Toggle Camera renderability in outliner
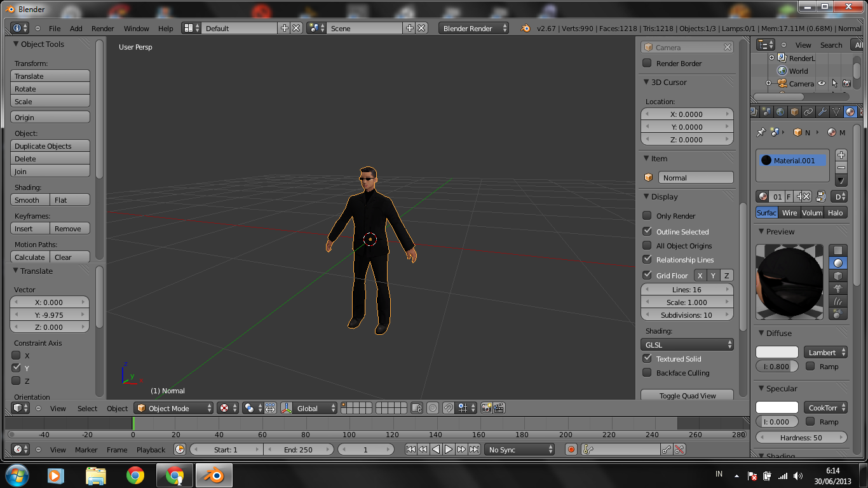 pos(846,83)
